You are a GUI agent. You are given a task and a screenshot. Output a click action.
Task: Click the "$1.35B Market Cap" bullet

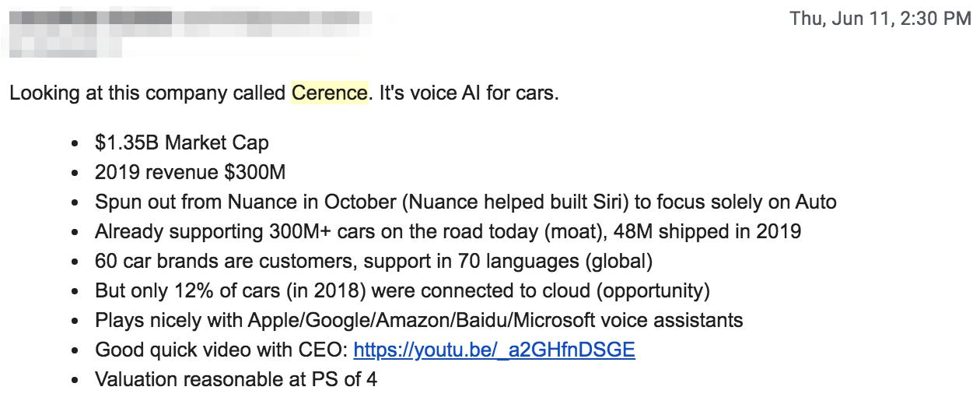point(181,142)
